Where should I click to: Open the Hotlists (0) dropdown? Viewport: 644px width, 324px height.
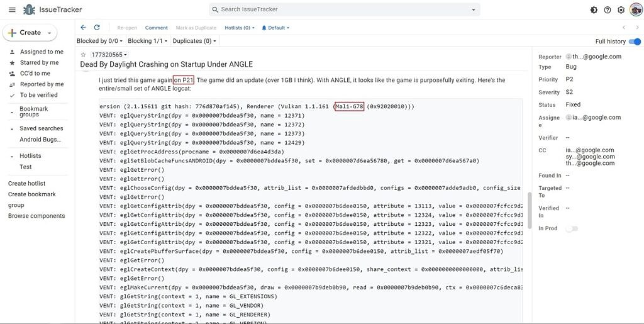pos(240,28)
